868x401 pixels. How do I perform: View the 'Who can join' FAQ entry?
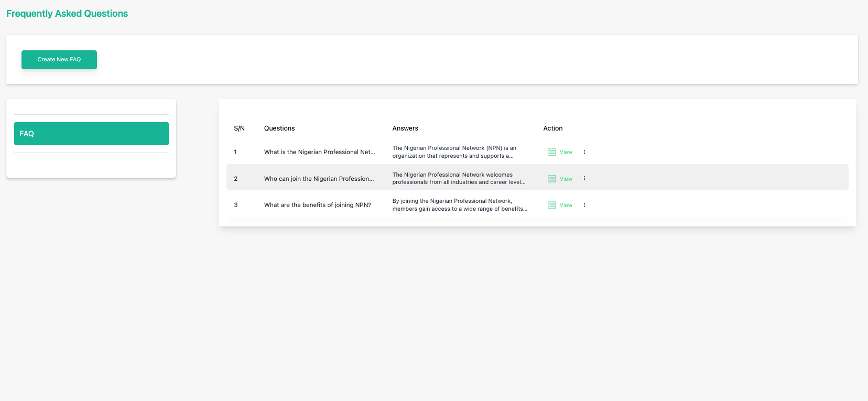pyautogui.click(x=566, y=179)
